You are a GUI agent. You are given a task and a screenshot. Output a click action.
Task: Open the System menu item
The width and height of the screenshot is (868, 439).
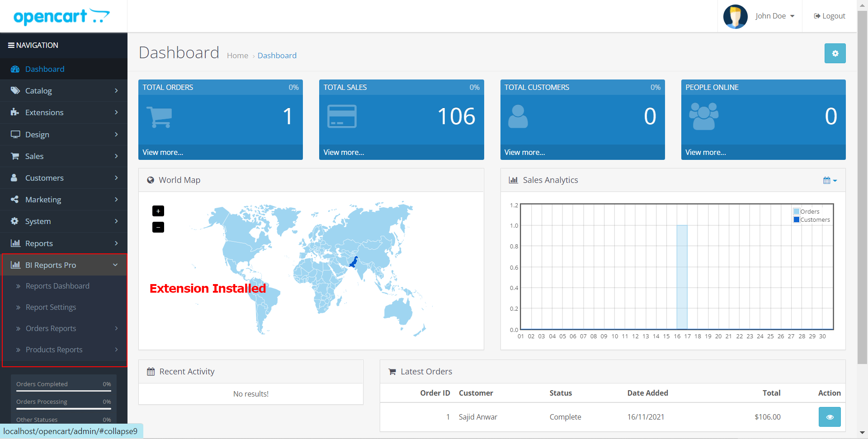[x=64, y=221]
